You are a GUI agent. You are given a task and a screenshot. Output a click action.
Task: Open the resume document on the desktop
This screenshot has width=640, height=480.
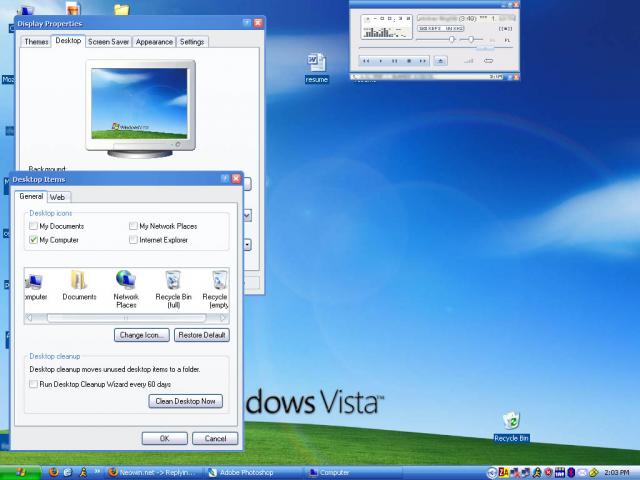(x=316, y=63)
